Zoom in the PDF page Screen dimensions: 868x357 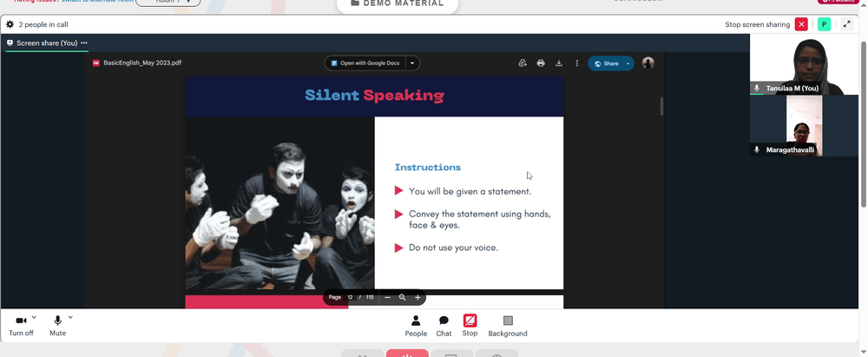tap(418, 298)
